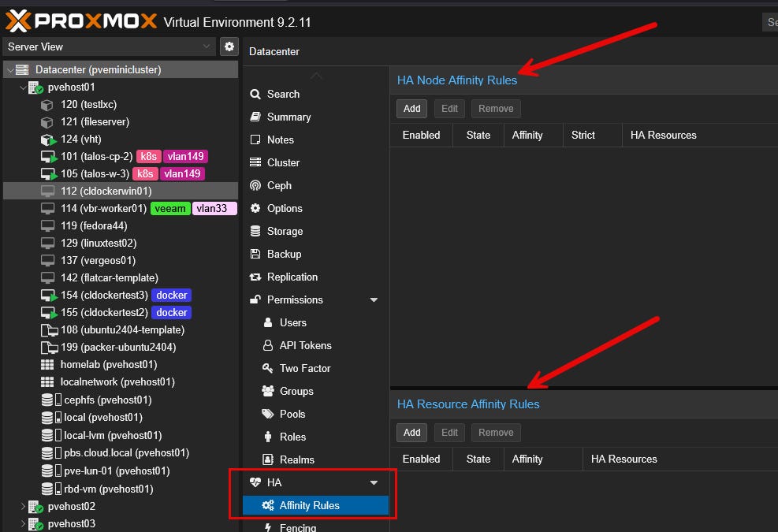Select VM 137 (vergeos01)
Screen dimensions: 778x532
(x=121, y=261)
